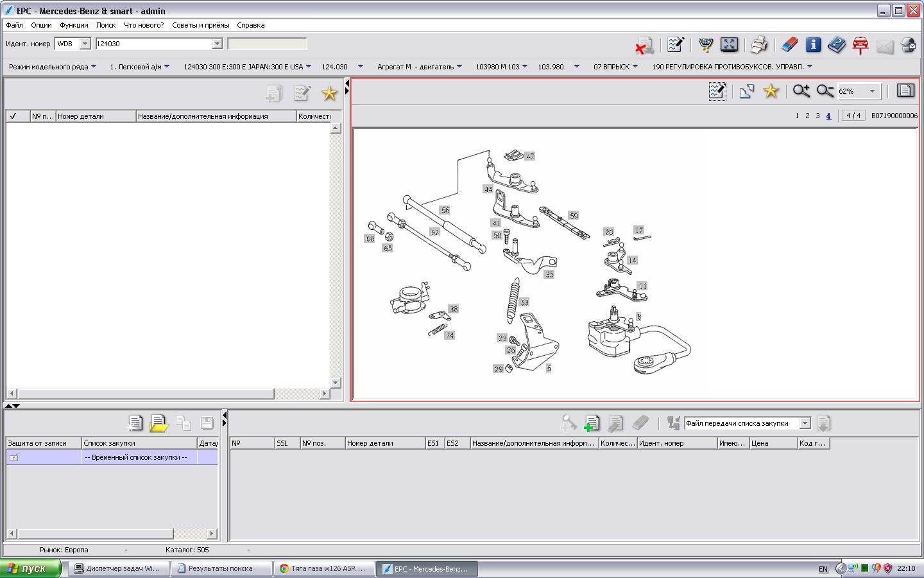Viewport: 924px width, 578px height.
Task: Click the delete document icon with red X
Action: [645, 45]
